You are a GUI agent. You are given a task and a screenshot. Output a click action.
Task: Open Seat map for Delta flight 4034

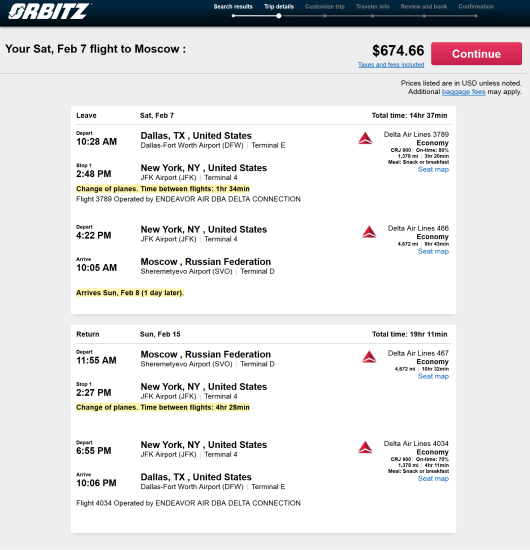point(433,478)
